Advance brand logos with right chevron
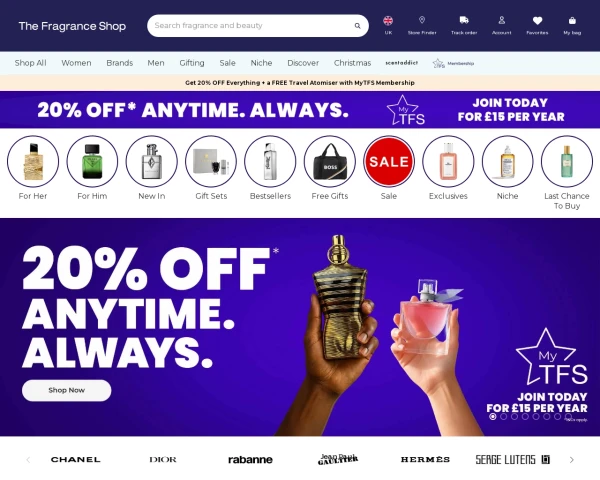Viewport: 600px width, 480px height. pos(572,460)
